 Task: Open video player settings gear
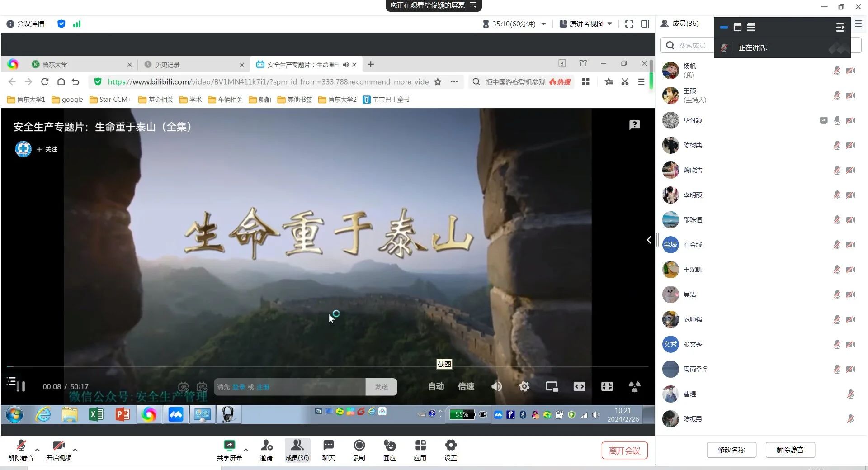coord(524,387)
